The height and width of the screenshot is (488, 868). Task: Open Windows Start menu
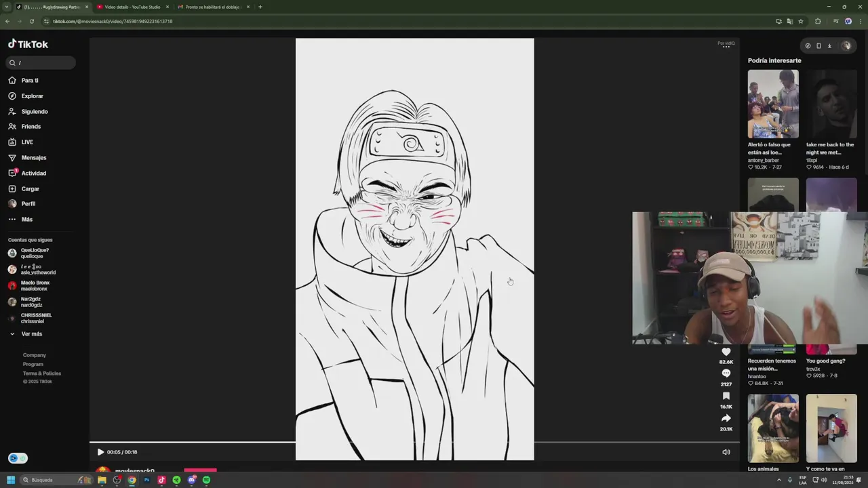11,480
